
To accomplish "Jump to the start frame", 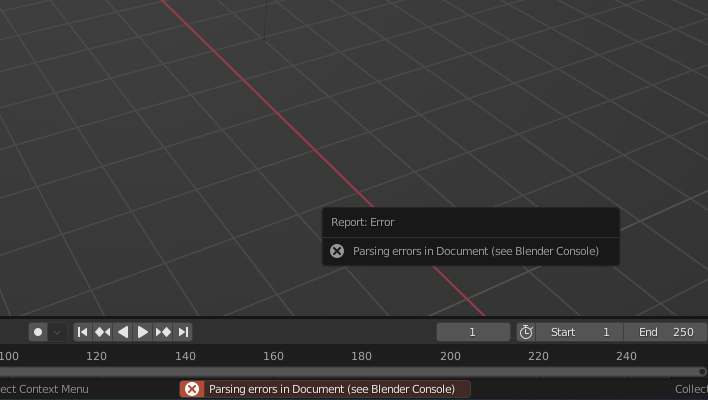I will 83,332.
